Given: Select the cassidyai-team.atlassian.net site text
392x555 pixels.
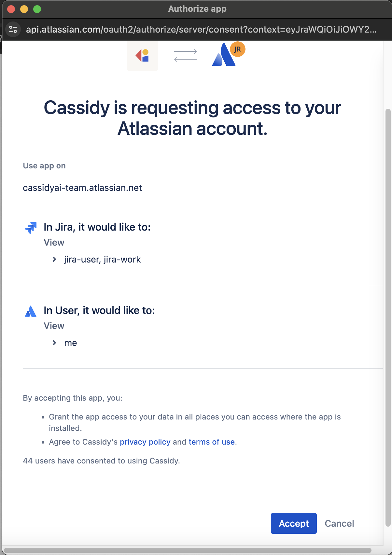Looking at the screenshot, I should pos(82,188).
